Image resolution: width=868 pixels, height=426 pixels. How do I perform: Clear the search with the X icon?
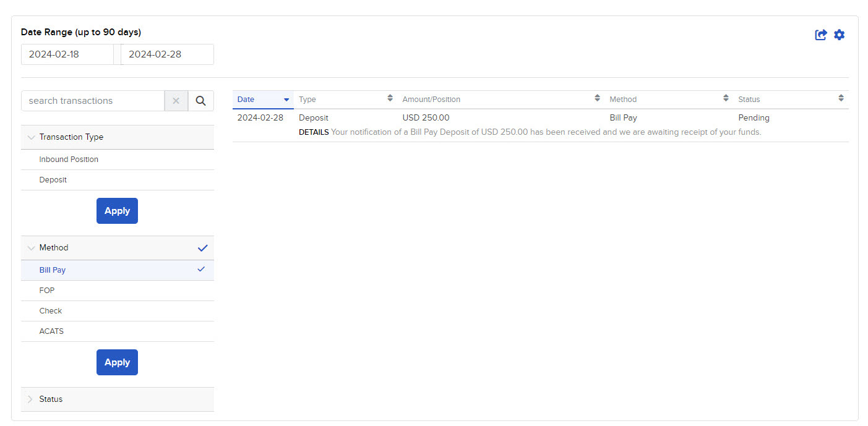click(x=176, y=100)
